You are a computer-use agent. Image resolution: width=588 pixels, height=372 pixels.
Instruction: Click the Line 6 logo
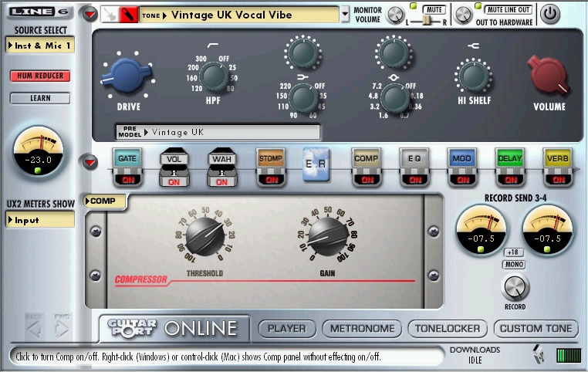[x=39, y=12]
